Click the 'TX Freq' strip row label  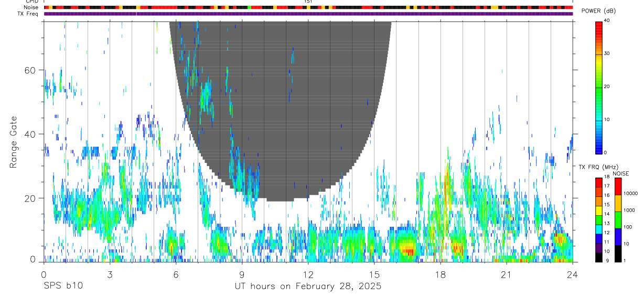tap(28, 14)
